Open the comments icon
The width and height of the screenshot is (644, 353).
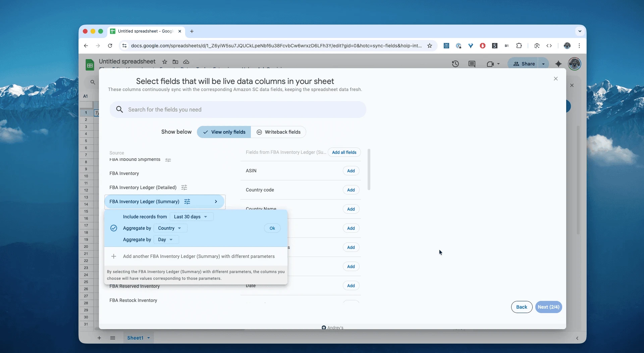472,64
